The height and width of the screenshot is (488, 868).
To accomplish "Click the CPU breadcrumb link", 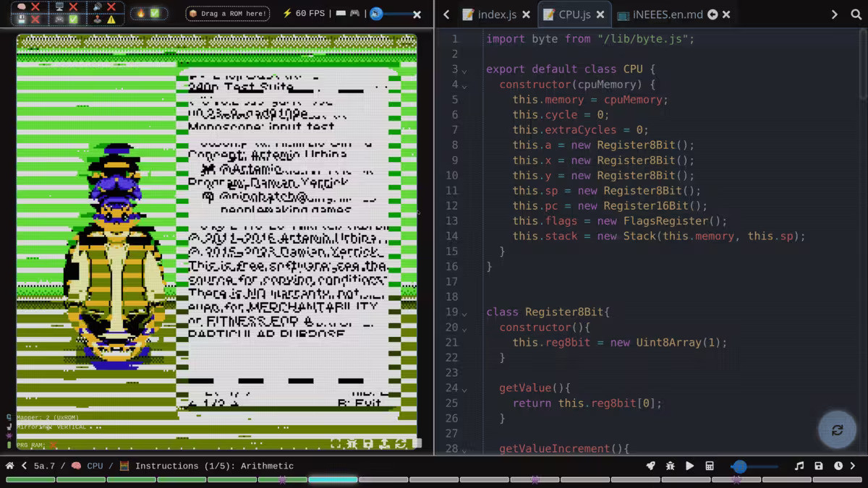I will [95, 466].
